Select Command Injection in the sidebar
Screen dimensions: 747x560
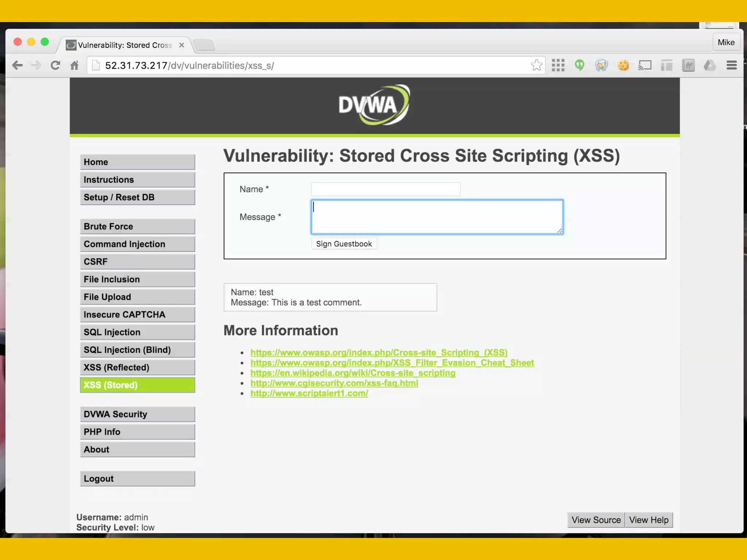[x=137, y=244]
